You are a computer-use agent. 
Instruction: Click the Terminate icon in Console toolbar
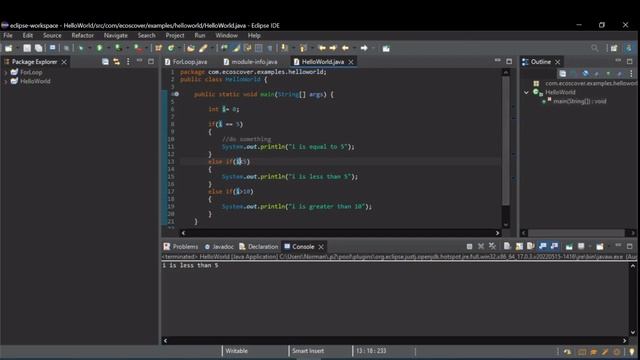tap(469, 247)
